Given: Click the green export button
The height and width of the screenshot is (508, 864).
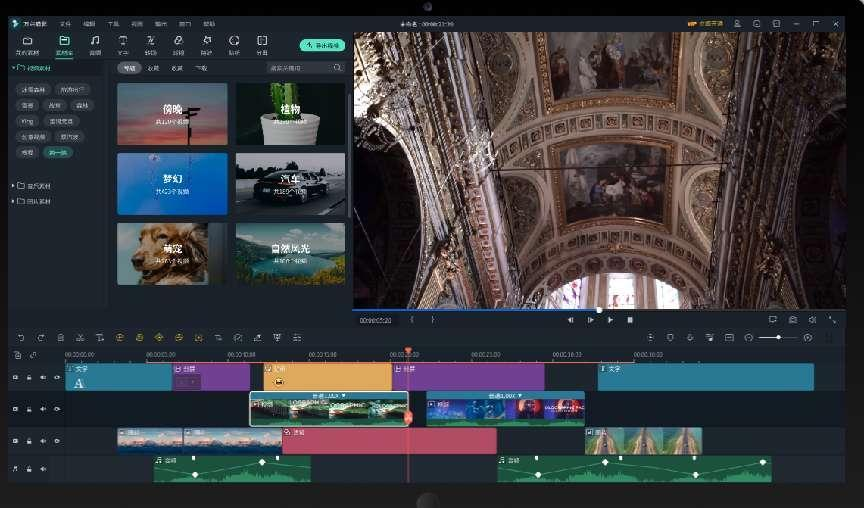Looking at the screenshot, I should pyautogui.click(x=321, y=45).
